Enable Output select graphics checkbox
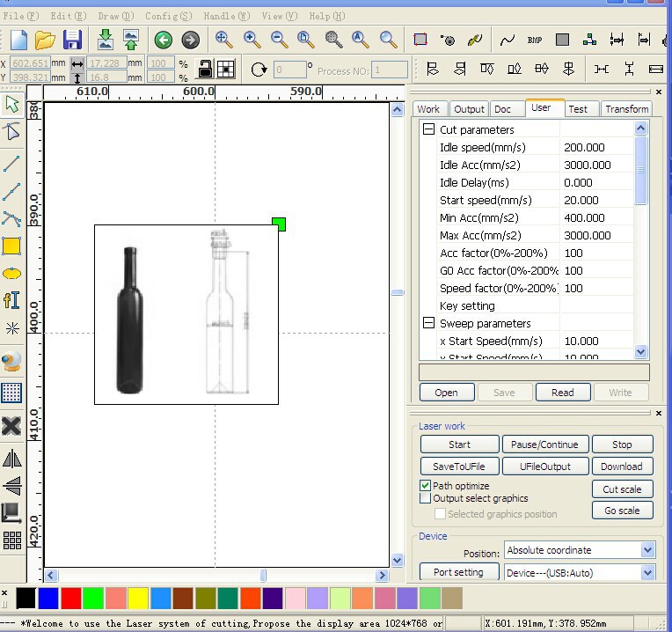 tap(426, 498)
